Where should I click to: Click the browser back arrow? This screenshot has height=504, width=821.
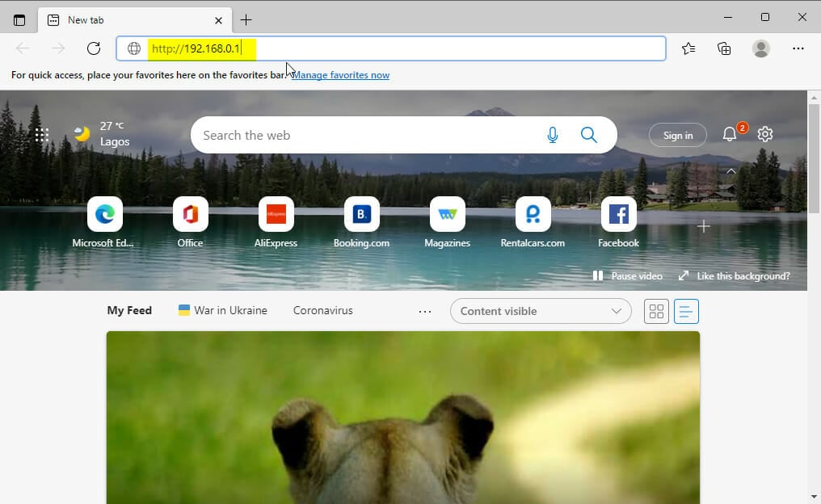(23, 48)
